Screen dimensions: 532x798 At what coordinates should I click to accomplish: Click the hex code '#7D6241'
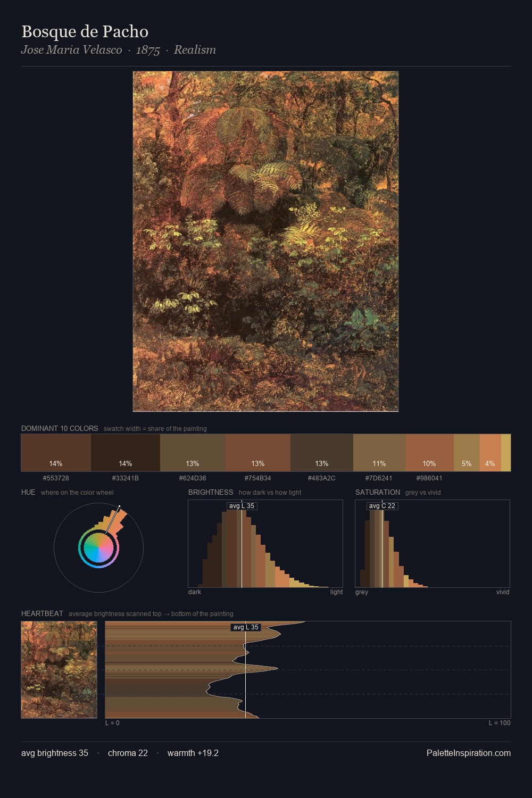379,478
